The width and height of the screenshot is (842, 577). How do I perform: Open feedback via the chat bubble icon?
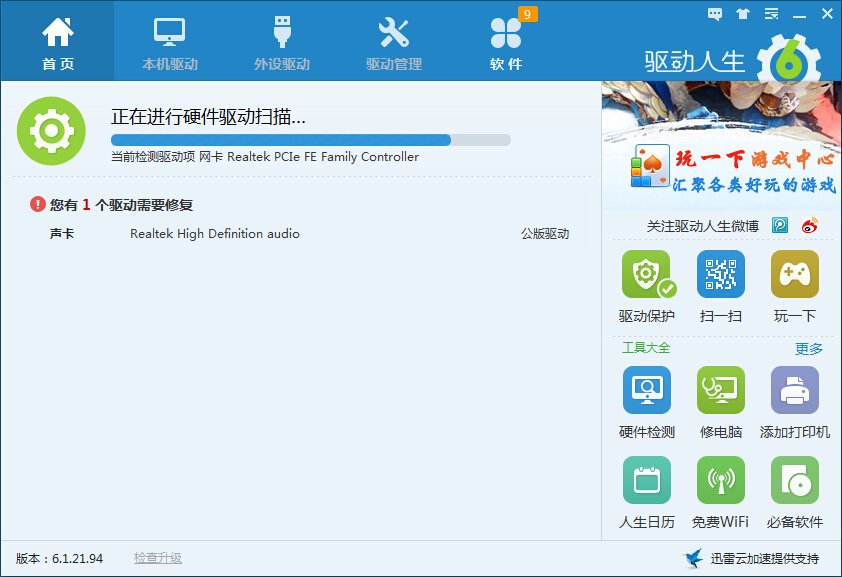pyautogui.click(x=715, y=13)
